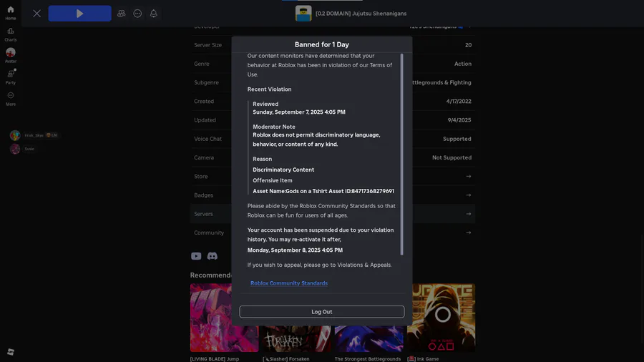Expand the Store row arrow

469,176
